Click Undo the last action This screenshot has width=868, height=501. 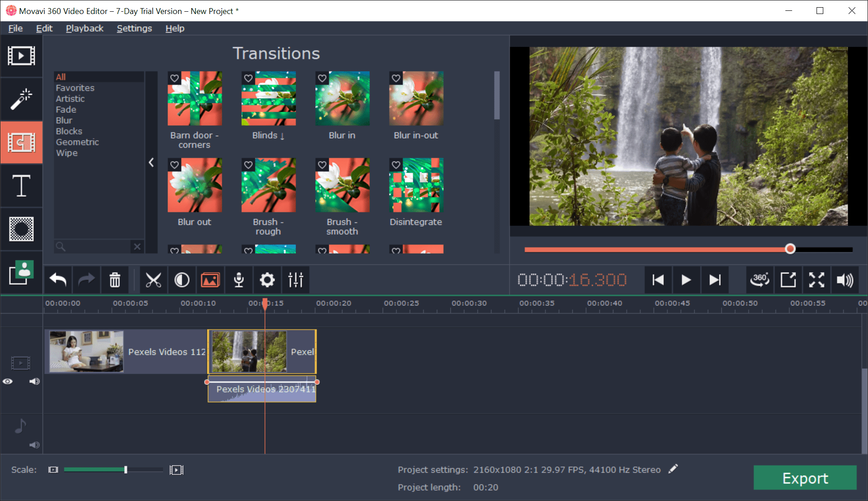58,280
